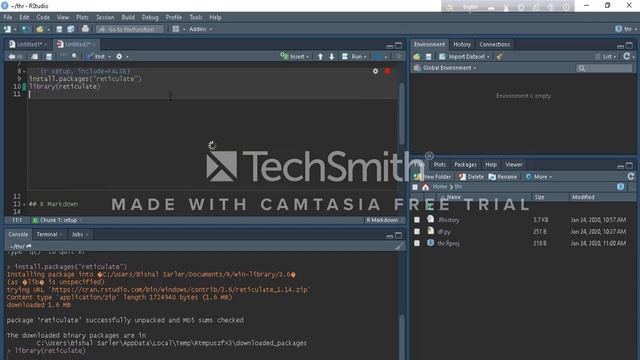
Task: Click the editor Save document icon
Action: coord(49,57)
